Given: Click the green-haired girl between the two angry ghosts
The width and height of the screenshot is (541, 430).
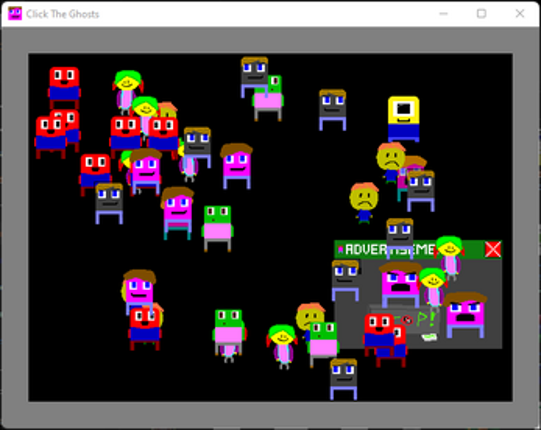Looking at the screenshot, I should click(433, 289).
